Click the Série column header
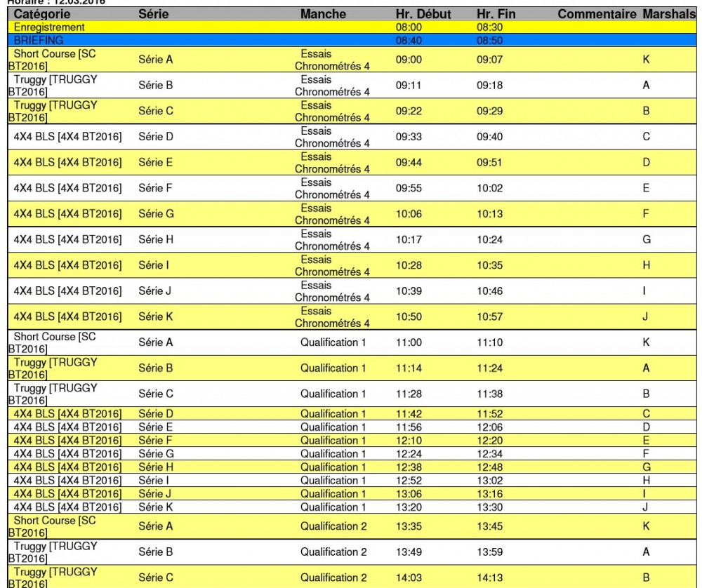The height and width of the screenshot is (588, 702). pos(154,14)
